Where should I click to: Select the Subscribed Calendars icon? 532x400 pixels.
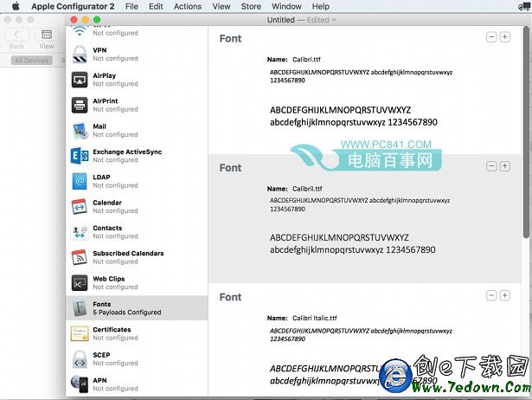(x=80, y=257)
